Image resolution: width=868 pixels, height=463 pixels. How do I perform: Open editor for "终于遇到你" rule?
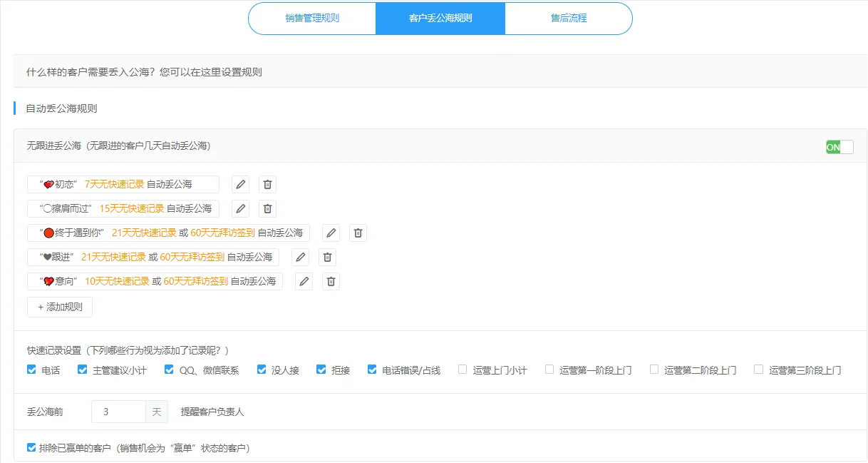(330, 233)
